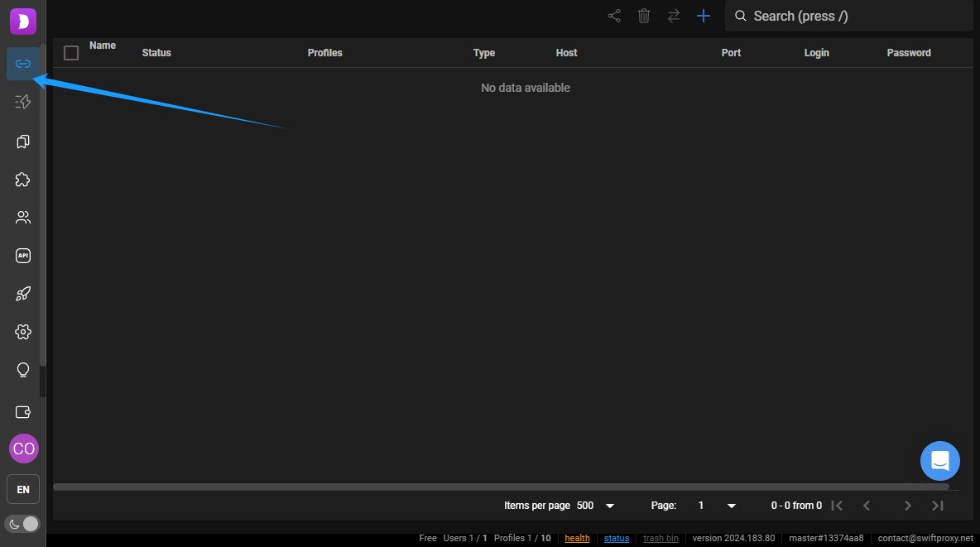Sort by Profiles column header
Viewport: 980px width, 547px height.
click(325, 53)
